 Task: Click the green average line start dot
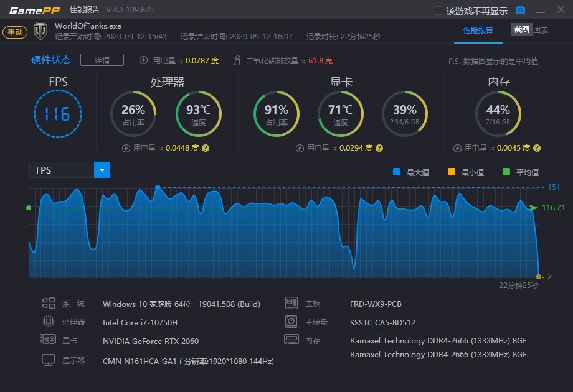point(29,208)
